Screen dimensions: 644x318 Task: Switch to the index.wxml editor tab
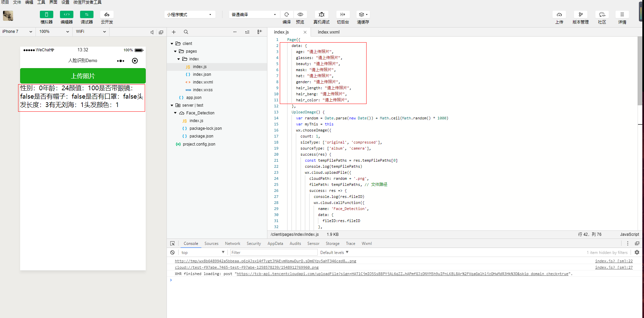328,32
